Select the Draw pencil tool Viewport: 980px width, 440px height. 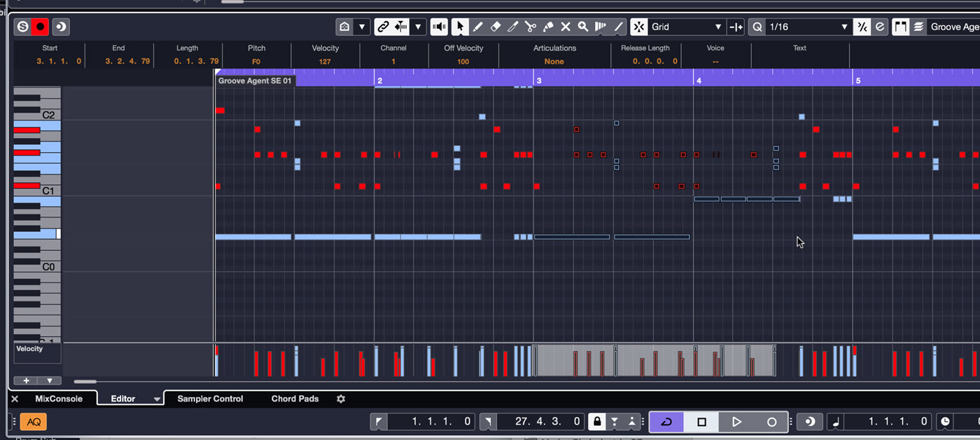tap(477, 27)
